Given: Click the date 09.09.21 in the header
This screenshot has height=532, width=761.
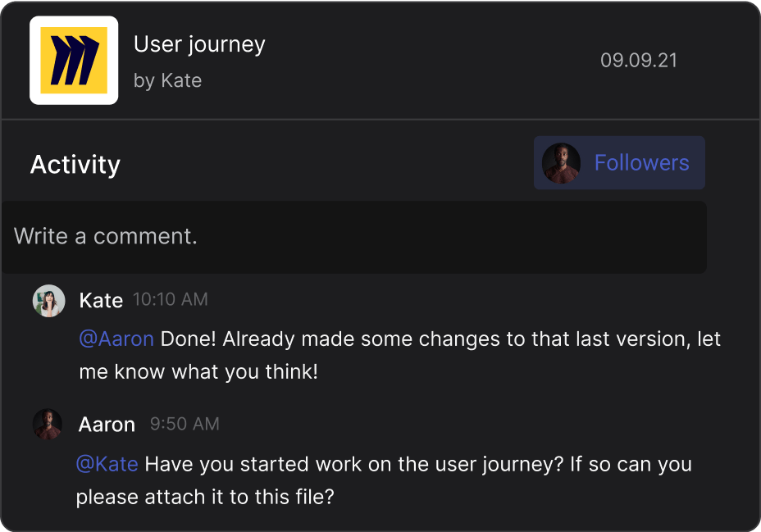Looking at the screenshot, I should 639,60.
